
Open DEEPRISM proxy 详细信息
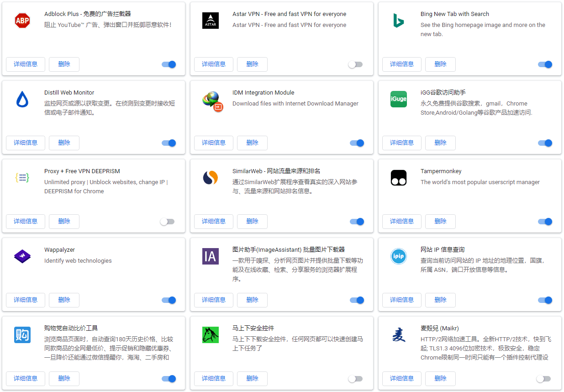click(x=26, y=222)
